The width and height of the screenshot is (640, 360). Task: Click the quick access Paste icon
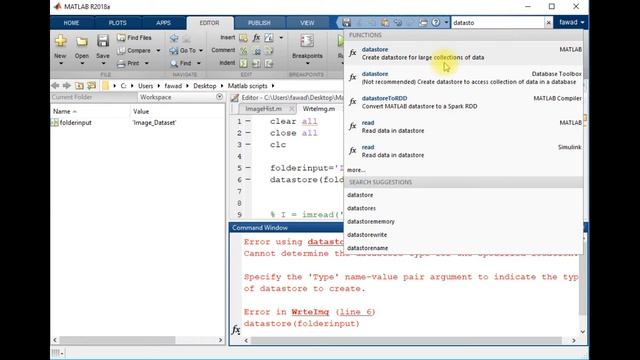(385, 22)
